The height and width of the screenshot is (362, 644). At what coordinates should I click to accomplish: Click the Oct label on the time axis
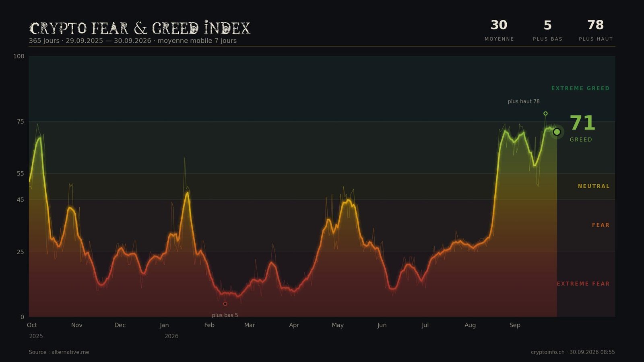pyautogui.click(x=32, y=325)
